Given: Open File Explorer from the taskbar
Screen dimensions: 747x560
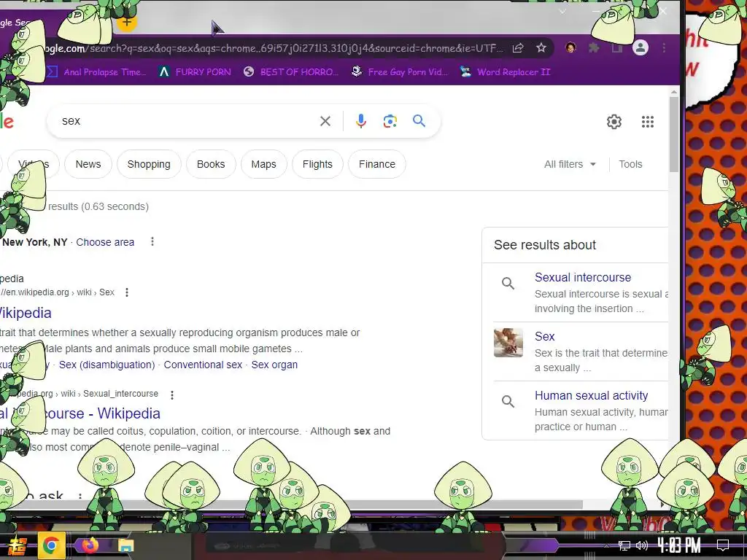Looking at the screenshot, I should (x=126, y=545).
